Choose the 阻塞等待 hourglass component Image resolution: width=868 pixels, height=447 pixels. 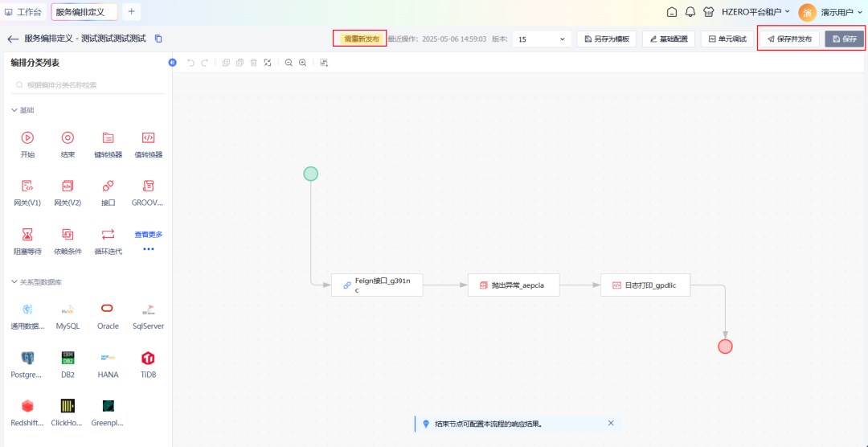(27, 235)
